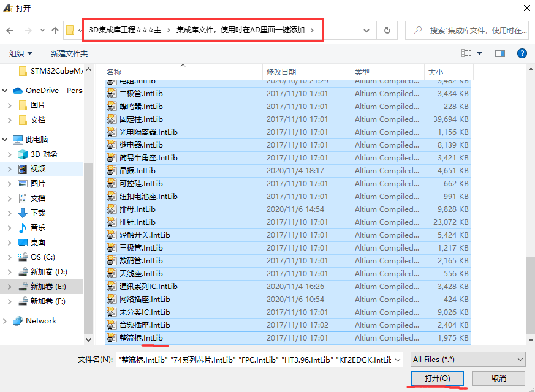Select OneDrive - Personal in sidebar
This screenshot has height=392, width=535.
(48, 90)
